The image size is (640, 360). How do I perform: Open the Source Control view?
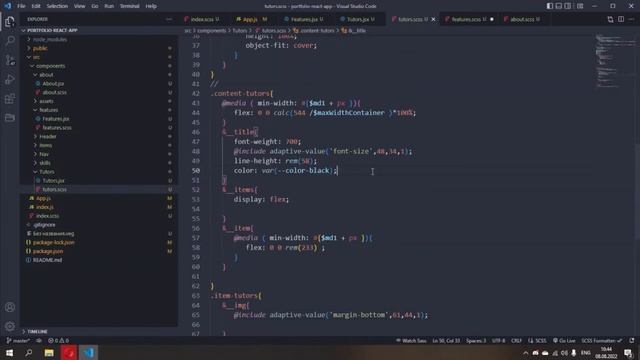[10, 60]
